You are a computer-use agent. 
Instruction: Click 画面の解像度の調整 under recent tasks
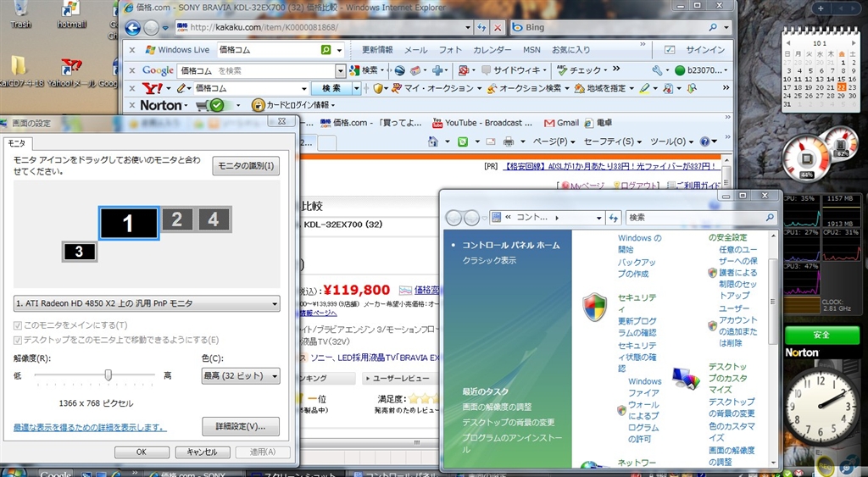tap(497, 408)
